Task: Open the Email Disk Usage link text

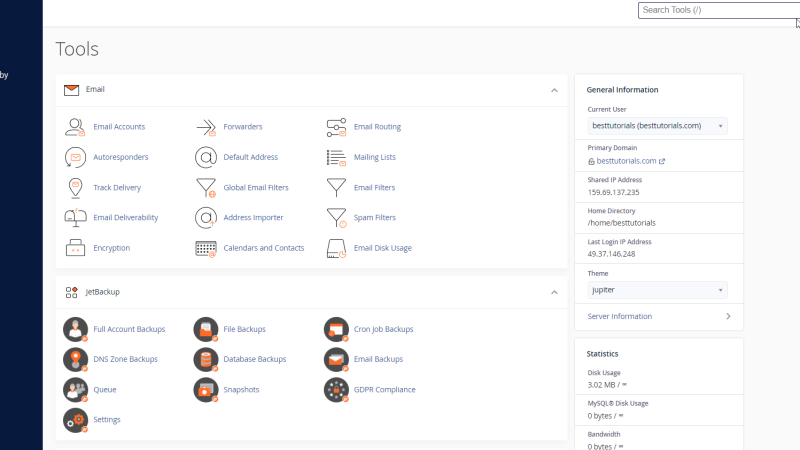Action: 383,248
